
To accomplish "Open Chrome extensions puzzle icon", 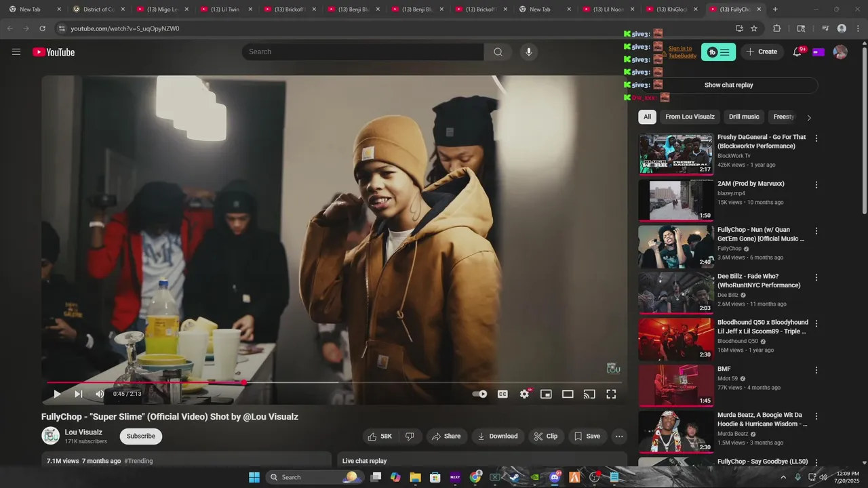I will (777, 28).
